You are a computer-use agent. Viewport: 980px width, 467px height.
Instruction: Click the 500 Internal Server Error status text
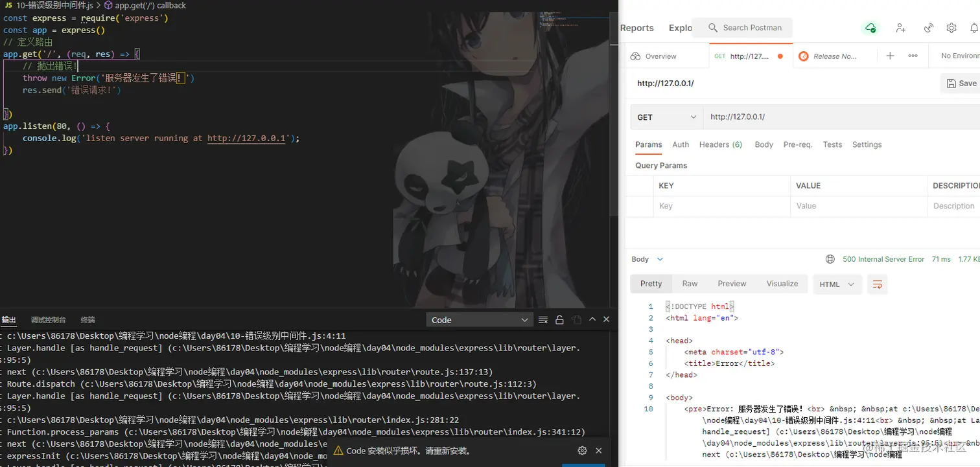[x=883, y=259]
